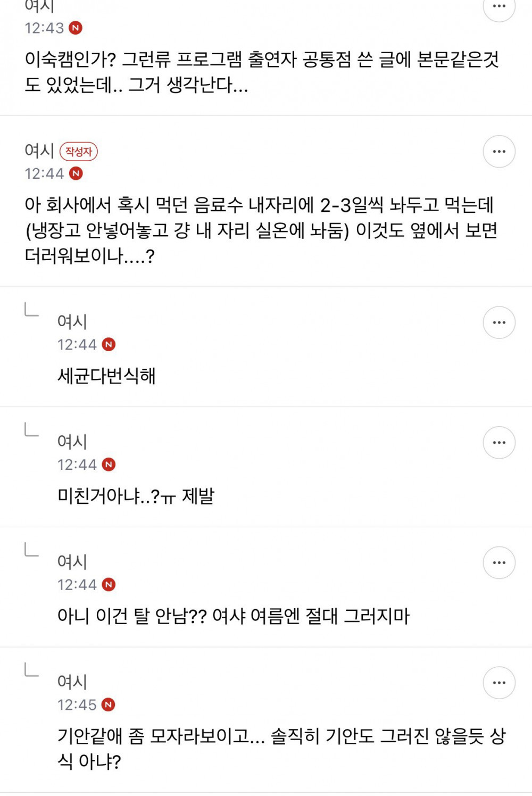Click the red N badge beside 12:43
This screenshot has height=796, width=532.
[76, 28]
